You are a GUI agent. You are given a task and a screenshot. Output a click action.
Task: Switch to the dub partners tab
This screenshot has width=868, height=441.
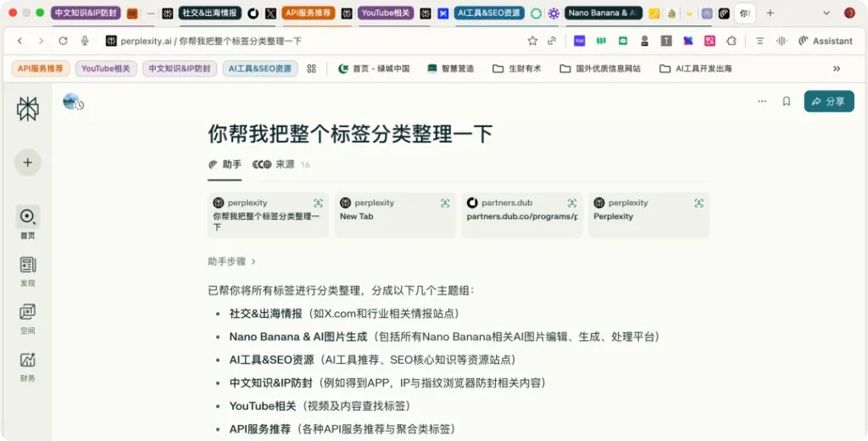pyautogui.click(x=253, y=14)
